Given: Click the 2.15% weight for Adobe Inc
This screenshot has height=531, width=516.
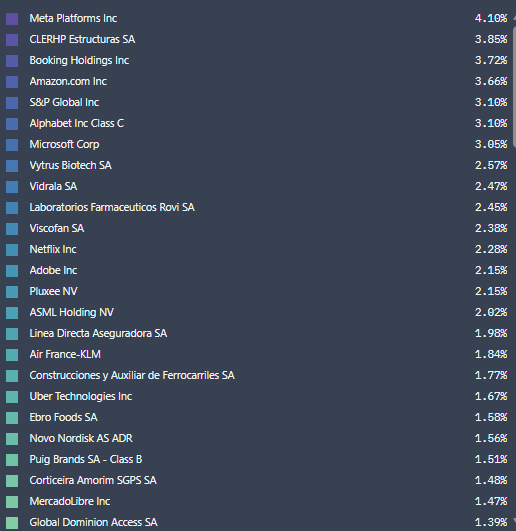Looking at the screenshot, I should click(491, 270).
